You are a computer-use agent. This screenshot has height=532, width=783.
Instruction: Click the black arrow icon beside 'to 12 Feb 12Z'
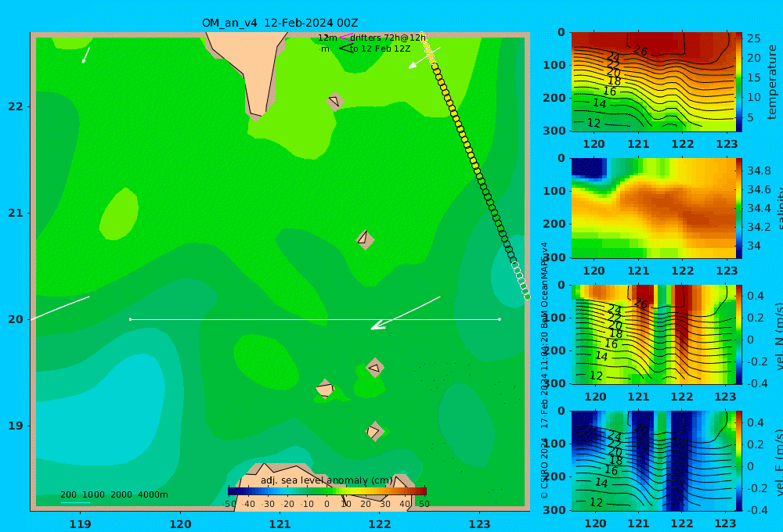pyautogui.click(x=345, y=48)
